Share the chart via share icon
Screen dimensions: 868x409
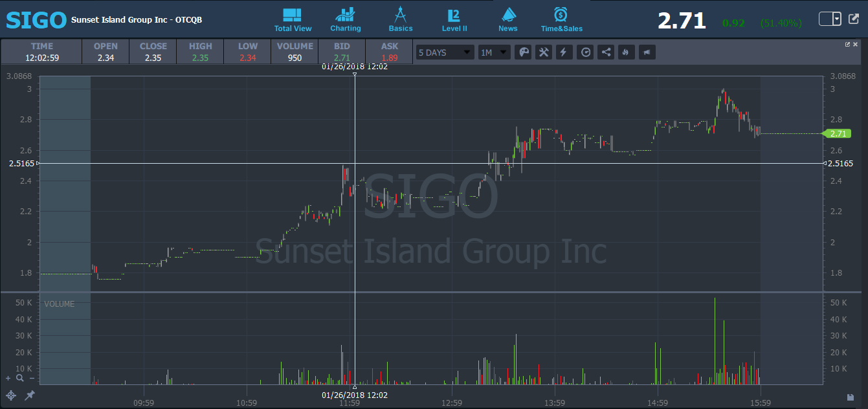(606, 52)
